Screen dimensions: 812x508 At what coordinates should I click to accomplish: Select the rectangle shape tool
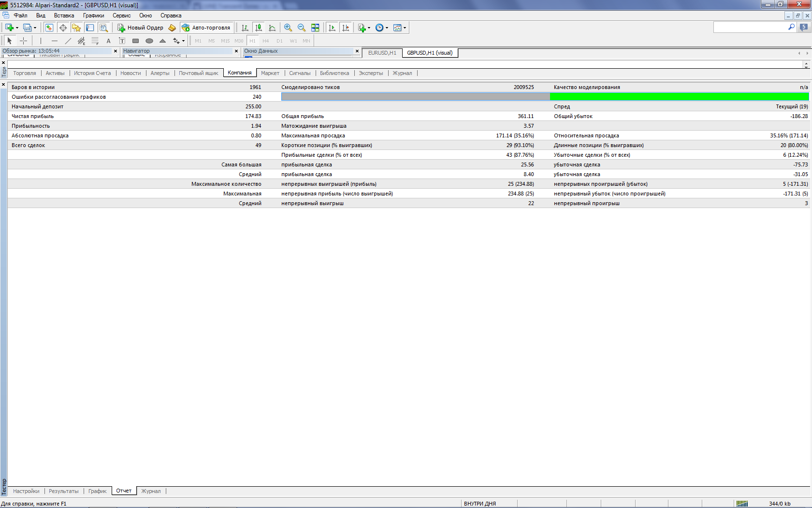click(x=136, y=41)
